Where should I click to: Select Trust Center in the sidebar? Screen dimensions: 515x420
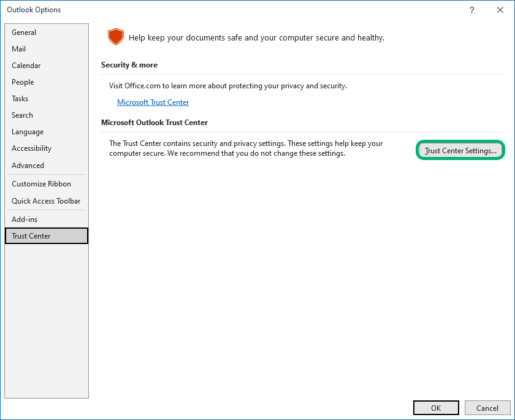[x=47, y=236]
